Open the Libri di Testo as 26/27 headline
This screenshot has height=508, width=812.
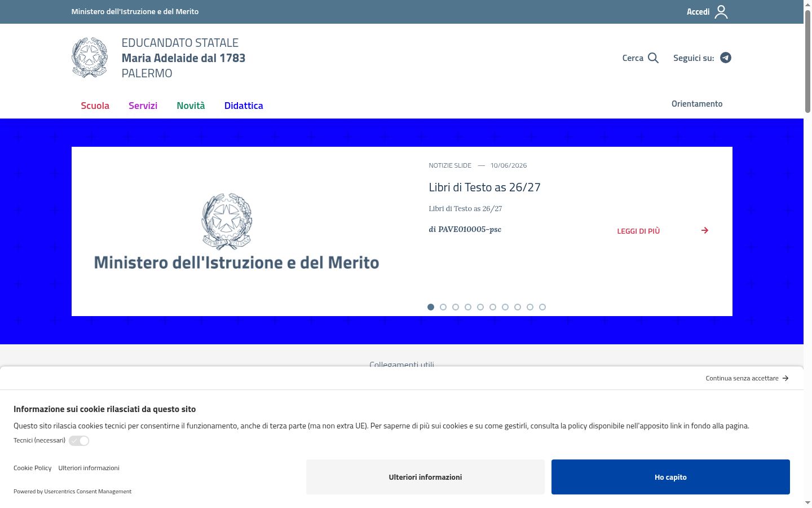[484, 187]
